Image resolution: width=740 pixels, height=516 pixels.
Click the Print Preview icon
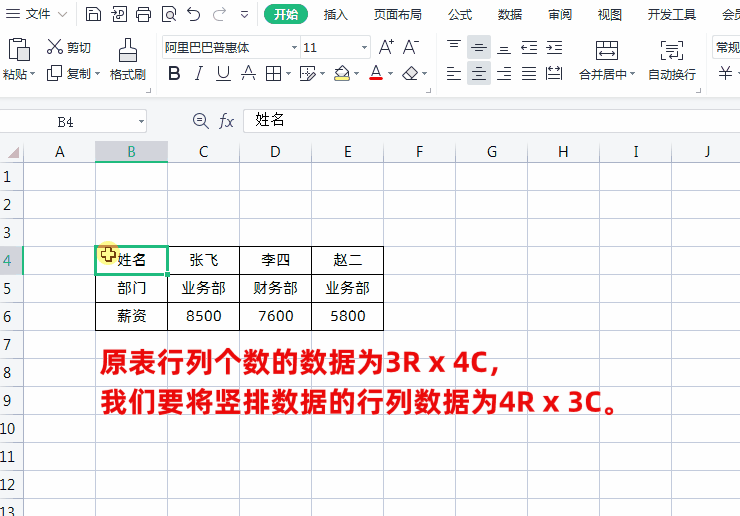[x=168, y=14]
